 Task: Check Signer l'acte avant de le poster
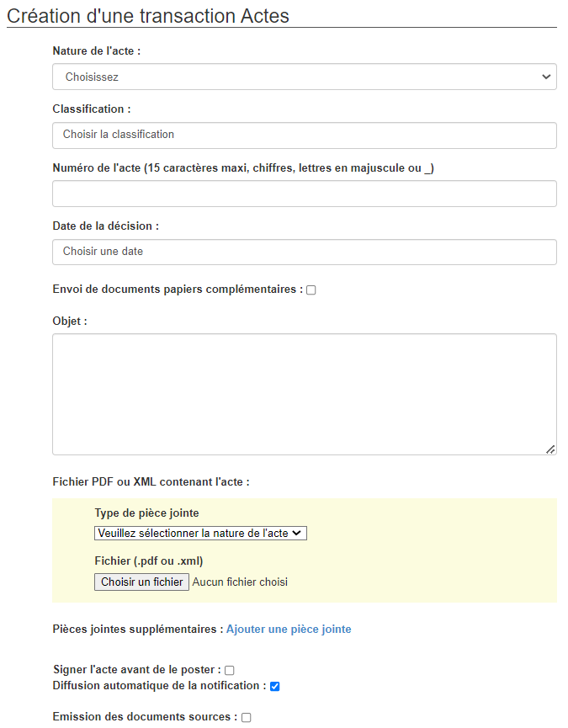click(x=229, y=671)
